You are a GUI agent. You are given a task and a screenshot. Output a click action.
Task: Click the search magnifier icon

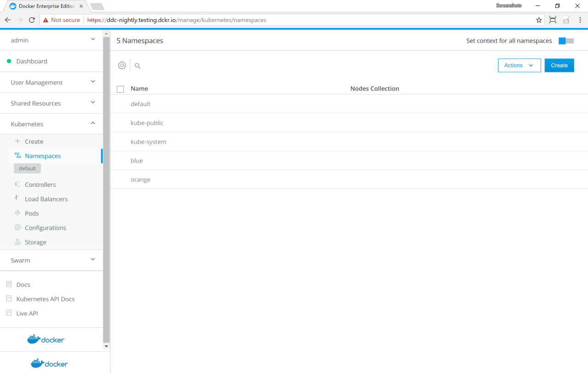137,66
